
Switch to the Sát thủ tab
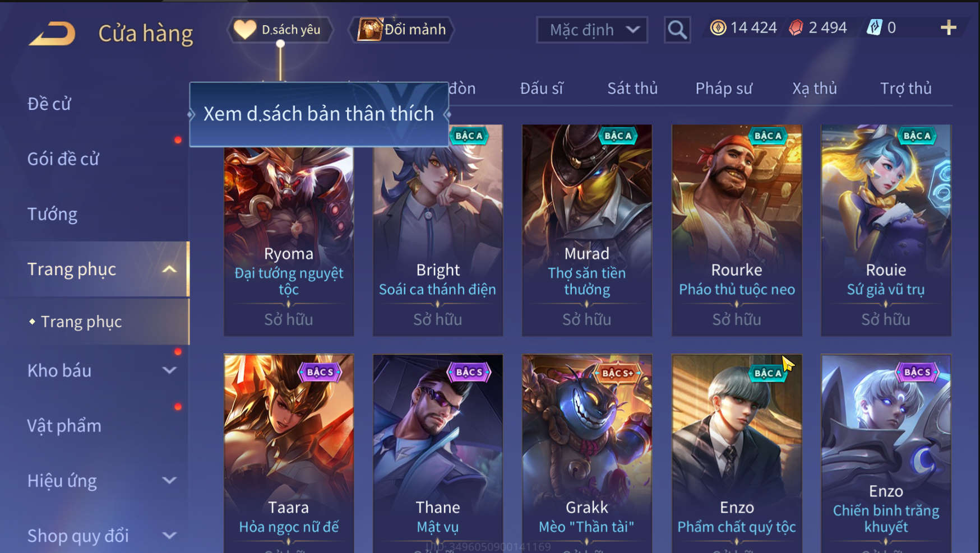[632, 89]
